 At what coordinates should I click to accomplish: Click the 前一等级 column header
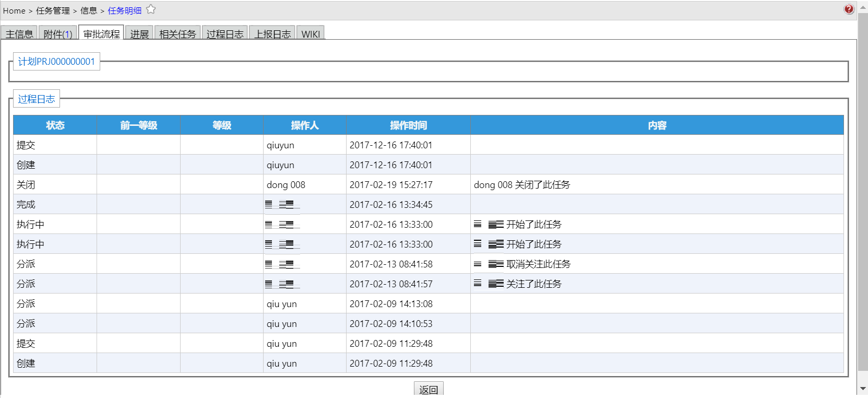pyautogui.click(x=138, y=125)
